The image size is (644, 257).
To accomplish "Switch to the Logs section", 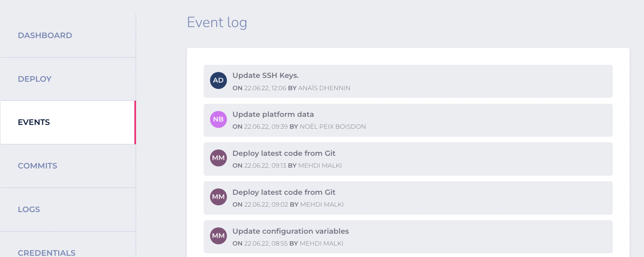I will click(68, 210).
